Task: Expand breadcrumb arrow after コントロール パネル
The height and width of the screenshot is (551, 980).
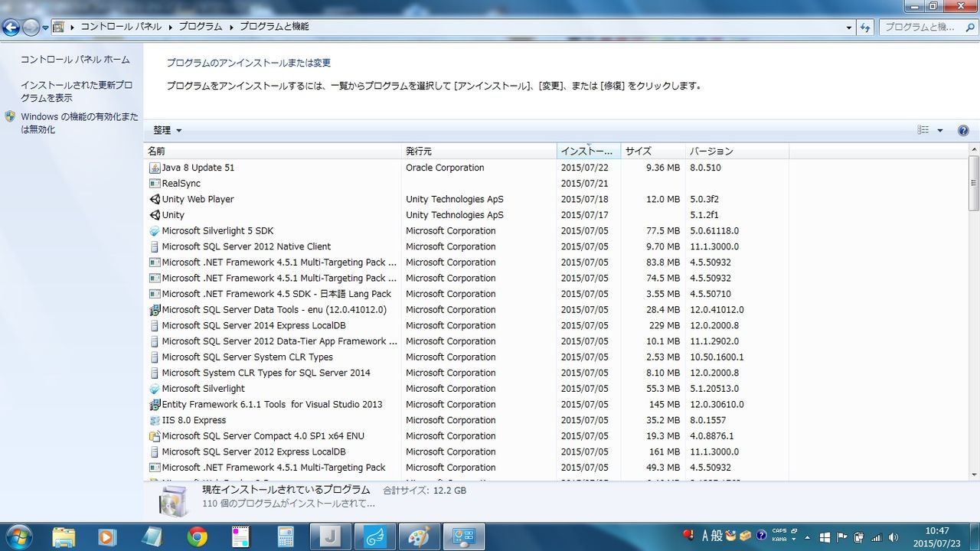Action: pyautogui.click(x=170, y=27)
